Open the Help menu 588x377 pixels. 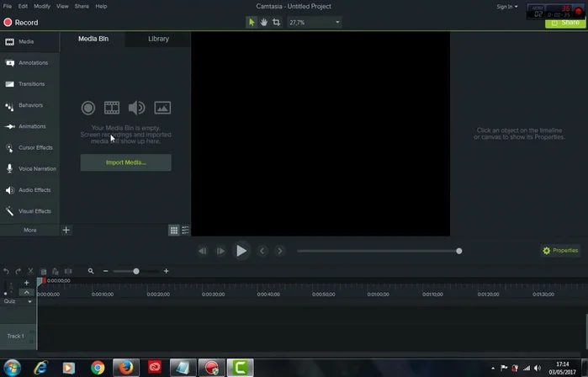101,7
